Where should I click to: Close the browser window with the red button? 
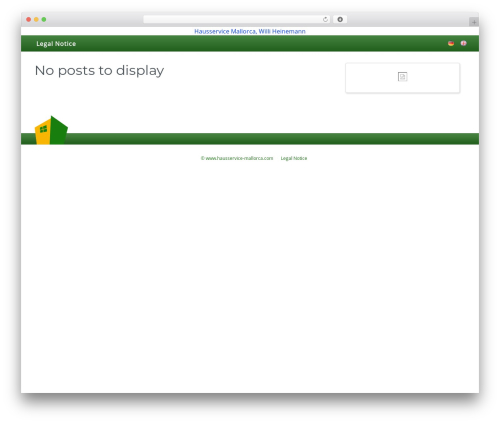(x=29, y=19)
